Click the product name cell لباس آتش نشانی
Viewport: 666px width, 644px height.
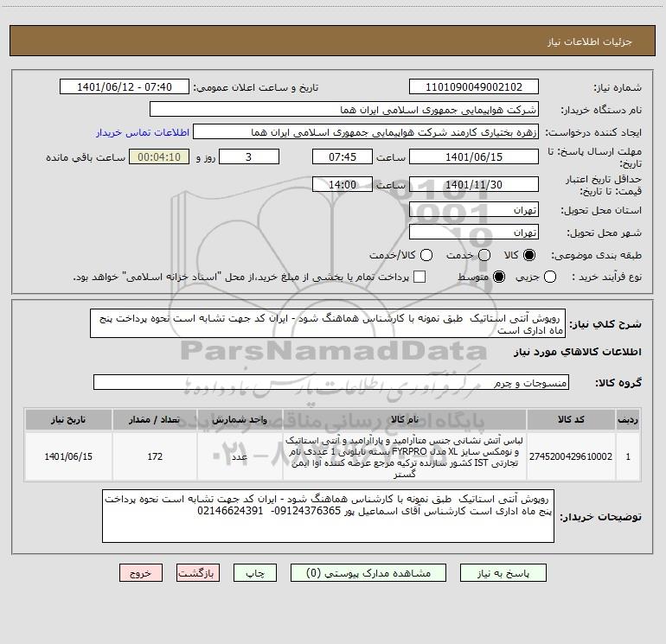tap(405, 456)
